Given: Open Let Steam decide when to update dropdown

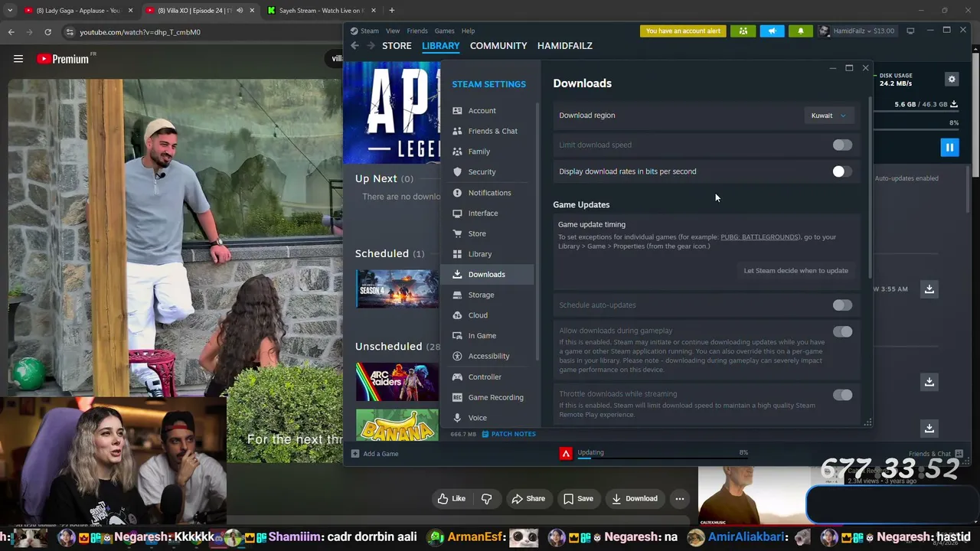Looking at the screenshot, I should pos(795,271).
